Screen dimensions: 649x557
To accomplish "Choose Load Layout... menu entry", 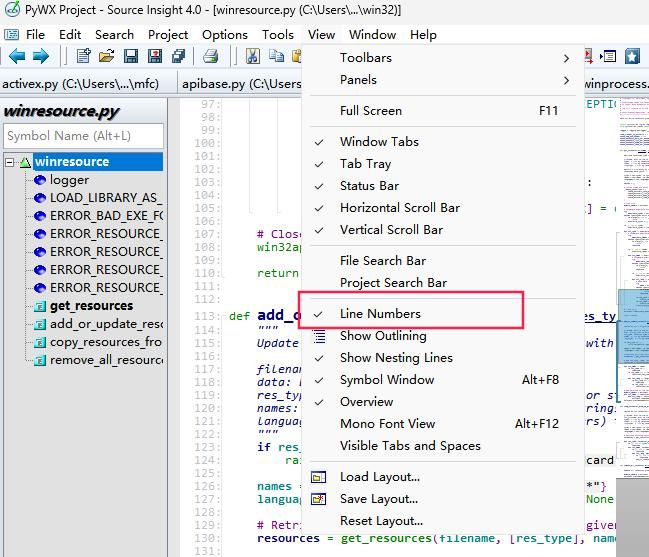I will click(x=443, y=477).
